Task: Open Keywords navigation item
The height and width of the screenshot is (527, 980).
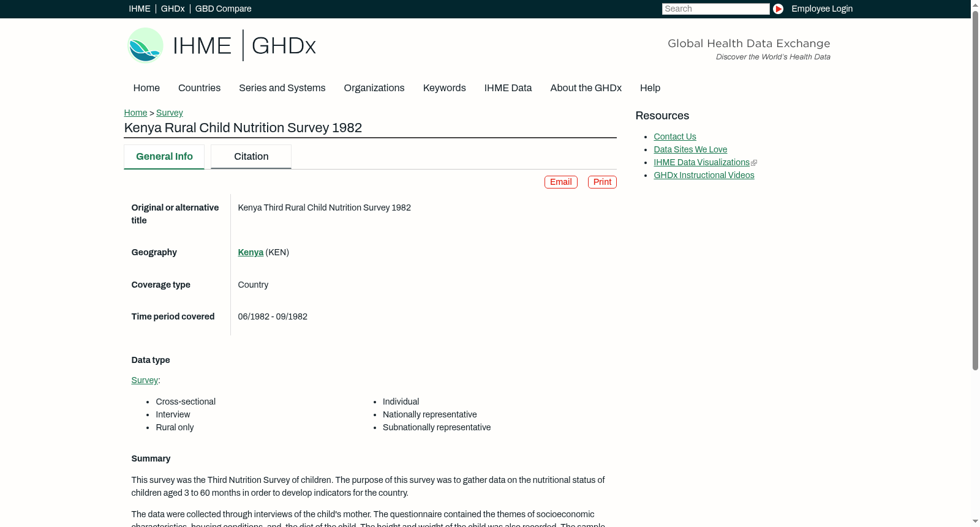Action: [445, 88]
